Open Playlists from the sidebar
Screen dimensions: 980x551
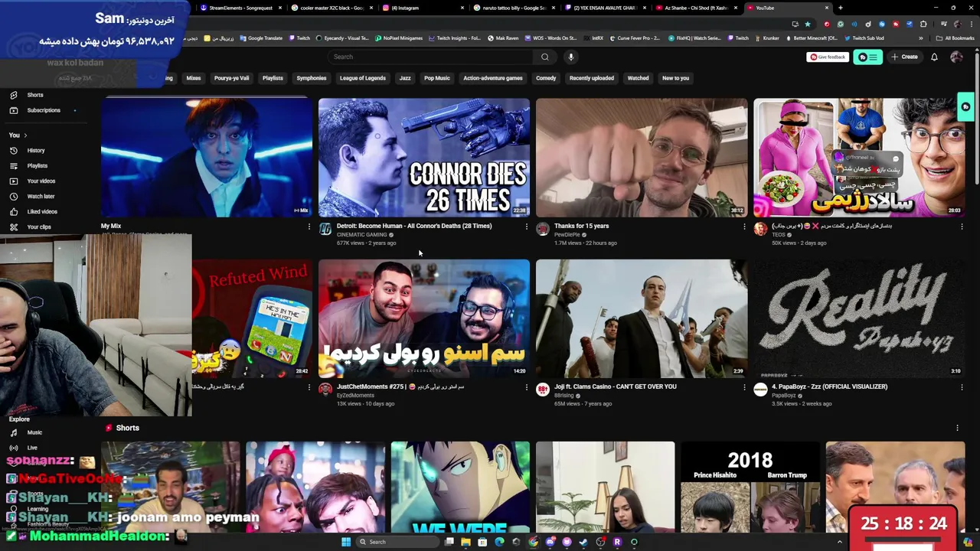tap(37, 165)
